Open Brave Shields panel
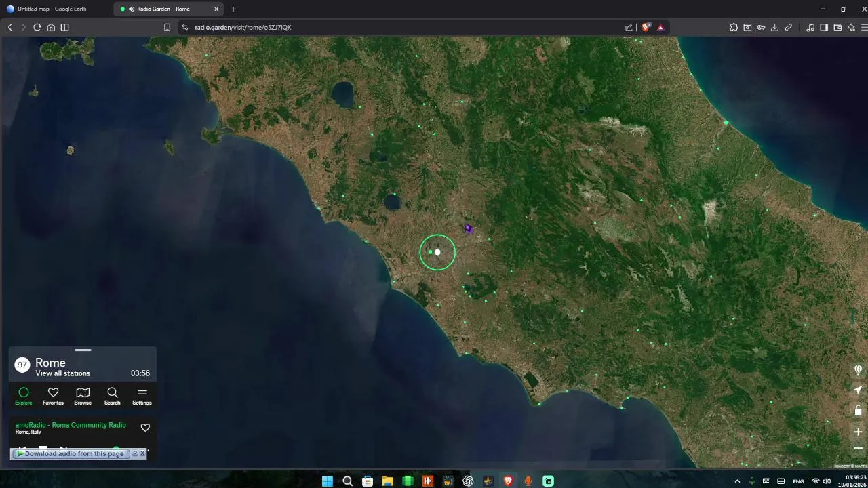Image resolution: width=868 pixels, height=488 pixels. 646,27
